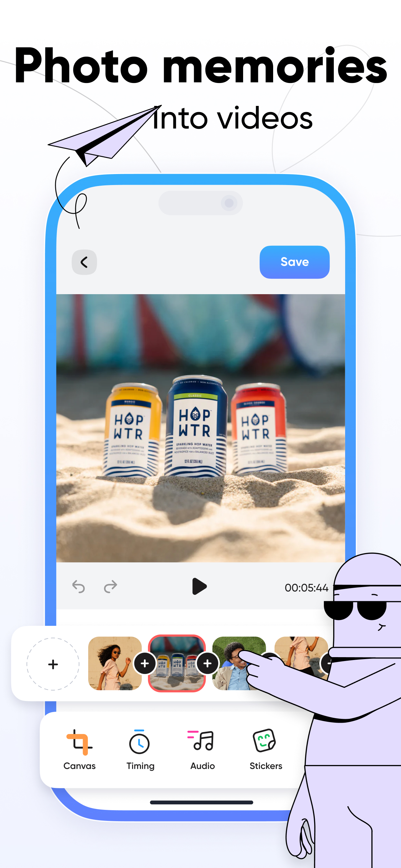Tap the back arrow button
This screenshot has width=401, height=868.
[84, 262]
